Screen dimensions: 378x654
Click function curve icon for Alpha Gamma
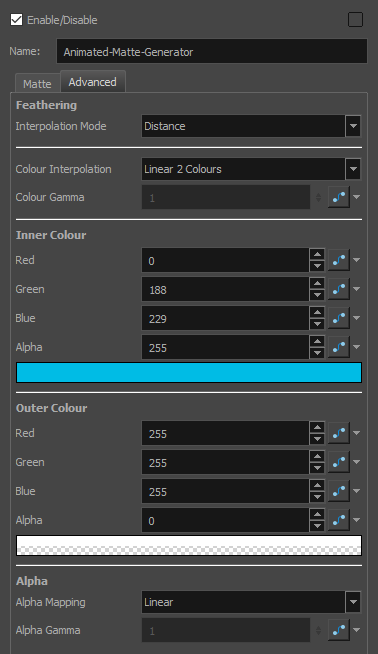339,630
